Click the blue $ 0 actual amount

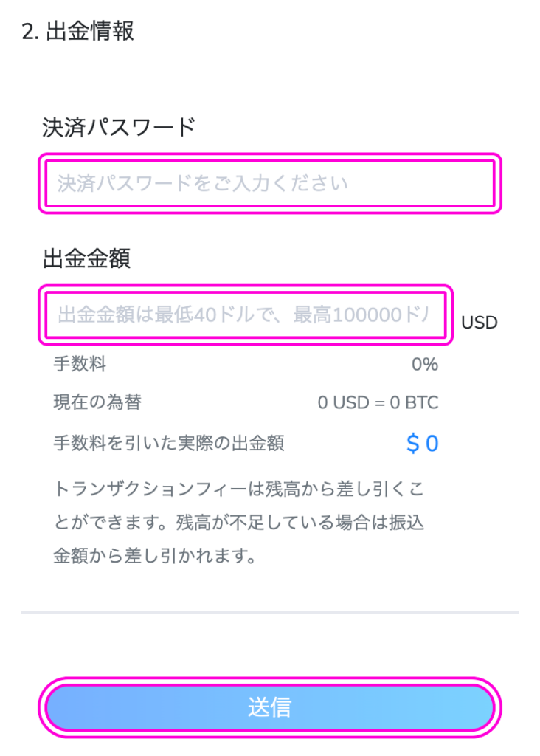[423, 444]
